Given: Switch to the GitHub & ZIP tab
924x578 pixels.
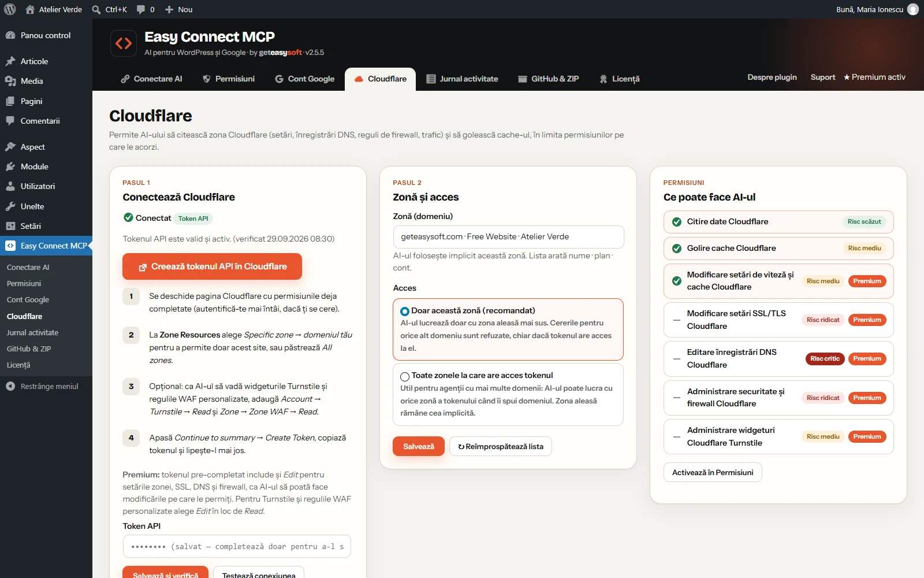Looking at the screenshot, I should [x=549, y=79].
